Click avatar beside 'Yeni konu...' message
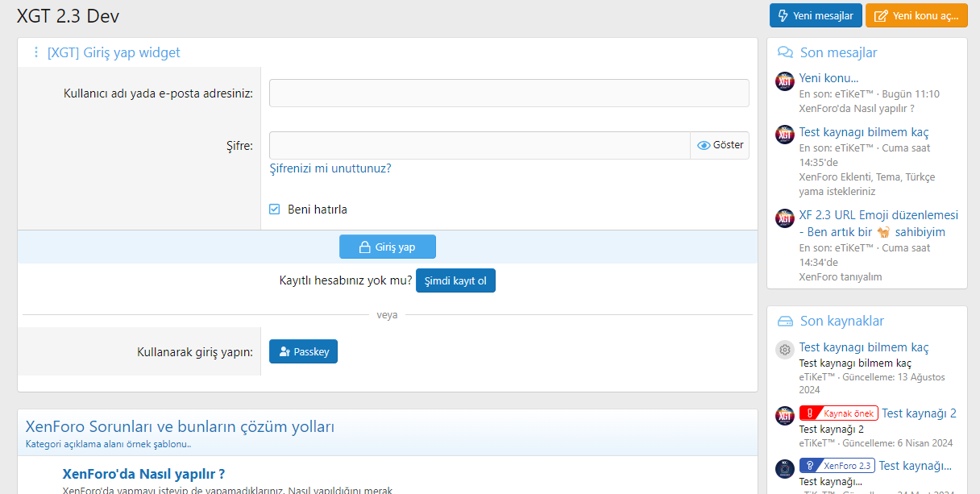Screen dimensions: 980x494 coord(785,81)
